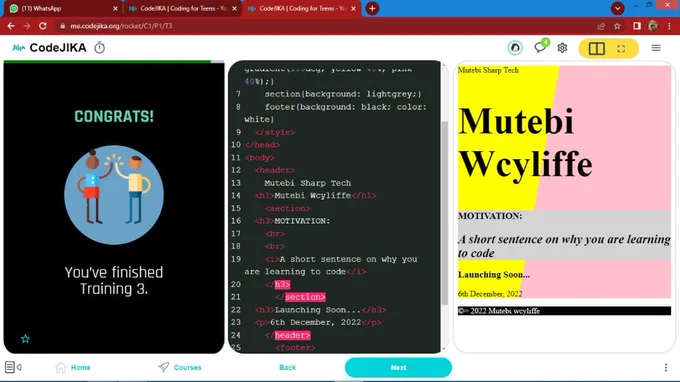680x382 pixels.
Task: Open the stopwatch timer icon
Action: tap(99, 48)
